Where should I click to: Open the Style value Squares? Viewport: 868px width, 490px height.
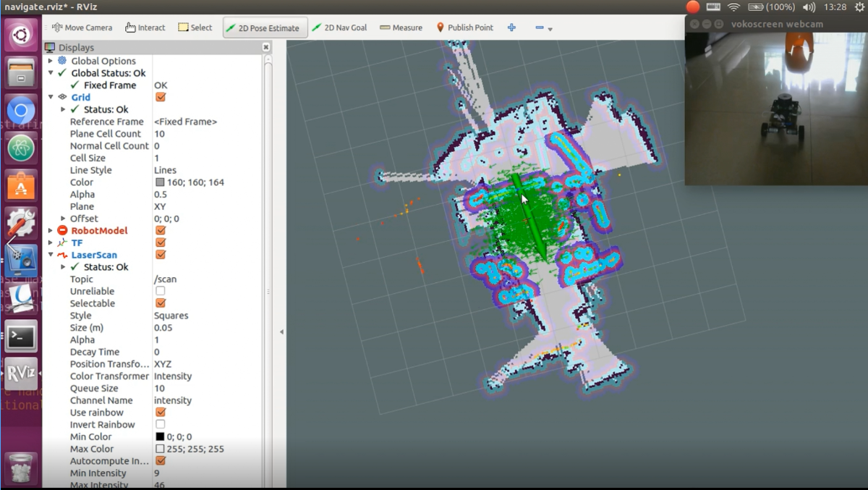point(208,316)
